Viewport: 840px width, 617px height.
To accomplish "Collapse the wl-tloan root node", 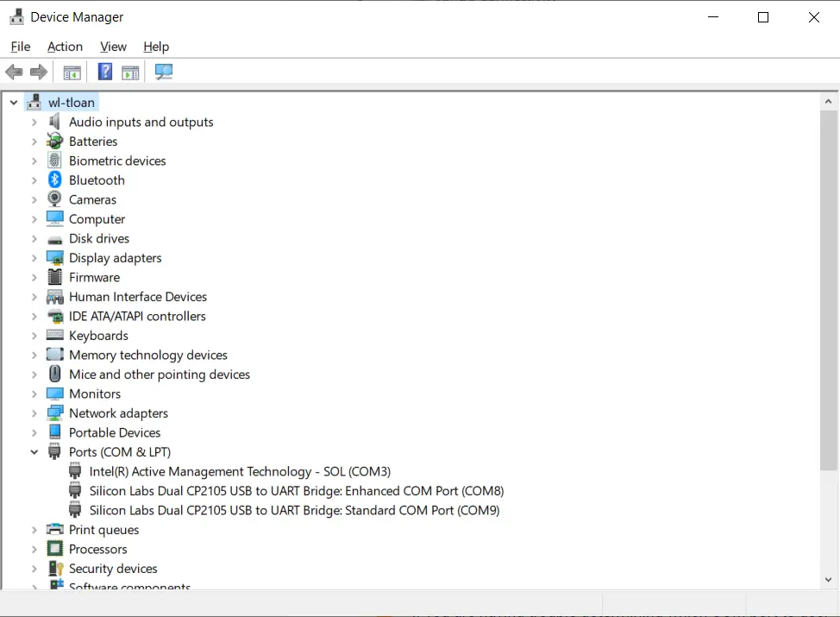I will [x=13, y=103].
